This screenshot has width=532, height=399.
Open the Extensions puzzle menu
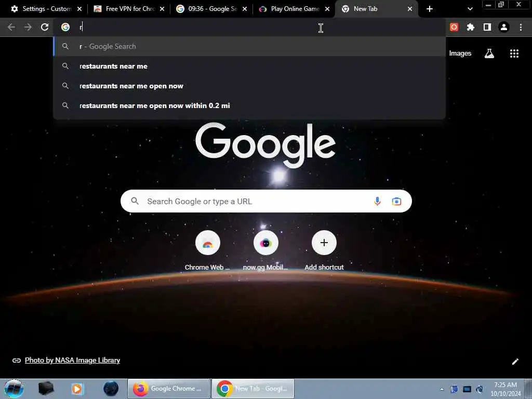[471, 27]
